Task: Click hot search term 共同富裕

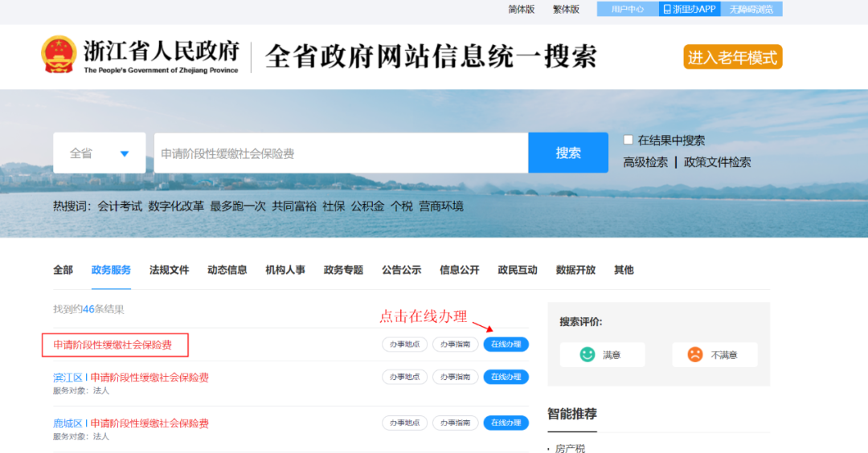Action: 294,206
